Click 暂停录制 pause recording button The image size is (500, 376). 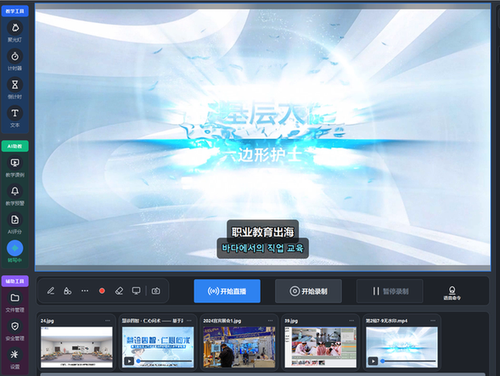390,291
